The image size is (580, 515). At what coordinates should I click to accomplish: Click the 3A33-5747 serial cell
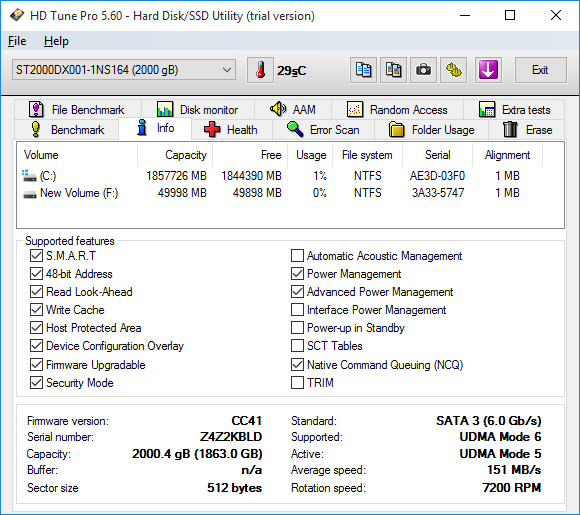pyautogui.click(x=438, y=193)
